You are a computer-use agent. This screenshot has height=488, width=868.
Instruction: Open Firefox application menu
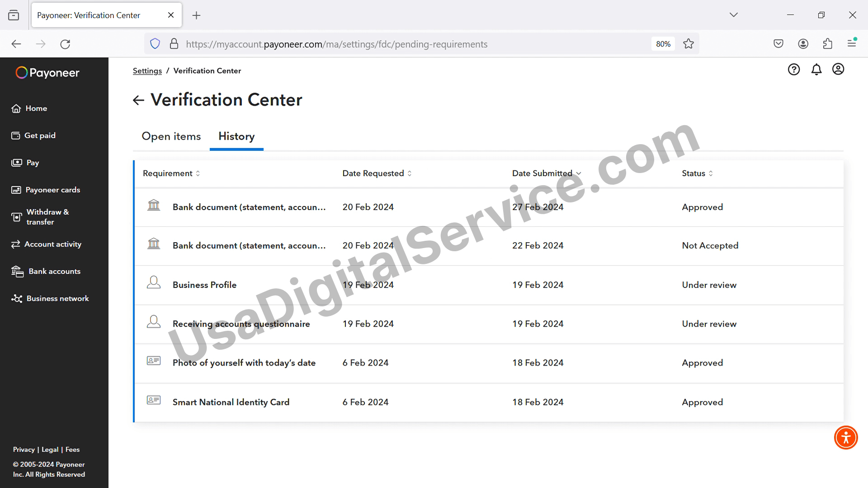point(852,44)
